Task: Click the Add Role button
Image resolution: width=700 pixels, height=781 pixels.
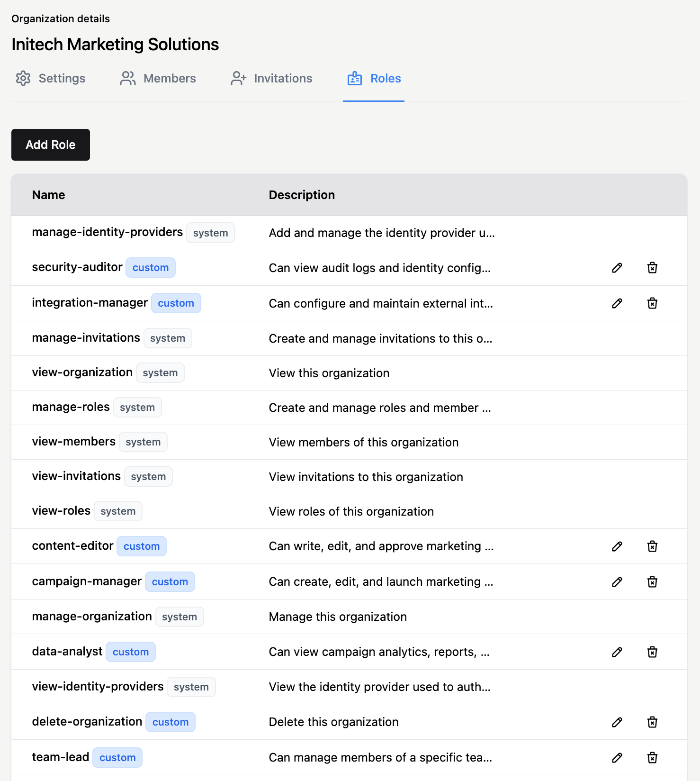Action: [x=51, y=145]
